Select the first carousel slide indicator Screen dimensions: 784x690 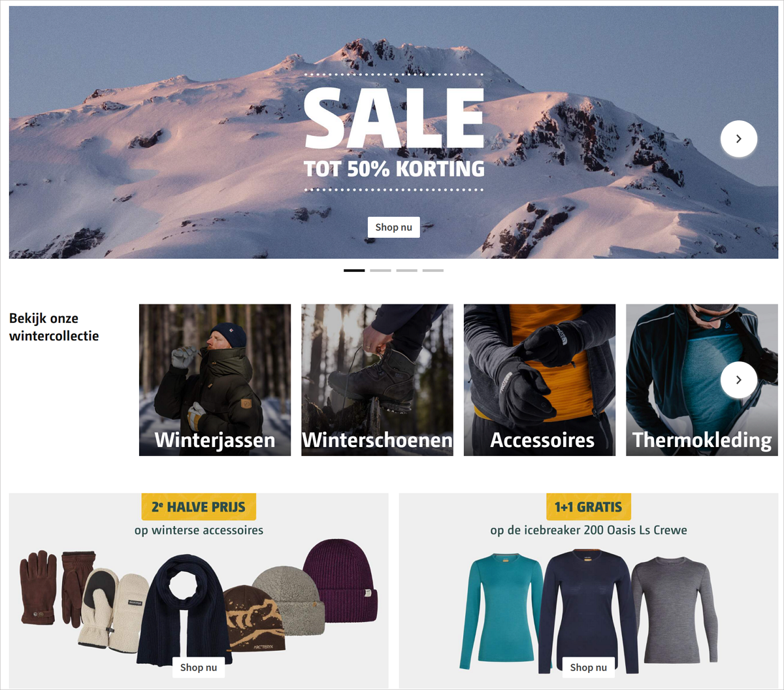pos(354,271)
